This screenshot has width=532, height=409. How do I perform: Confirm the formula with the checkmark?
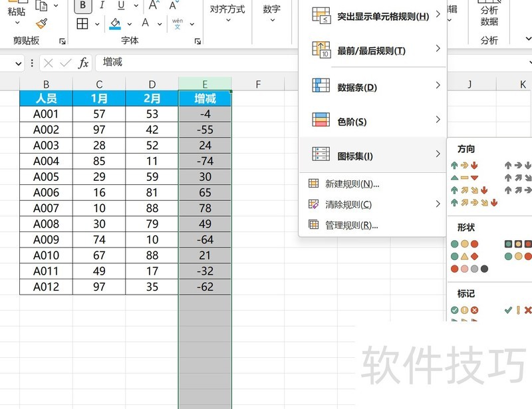pyautogui.click(x=64, y=63)
